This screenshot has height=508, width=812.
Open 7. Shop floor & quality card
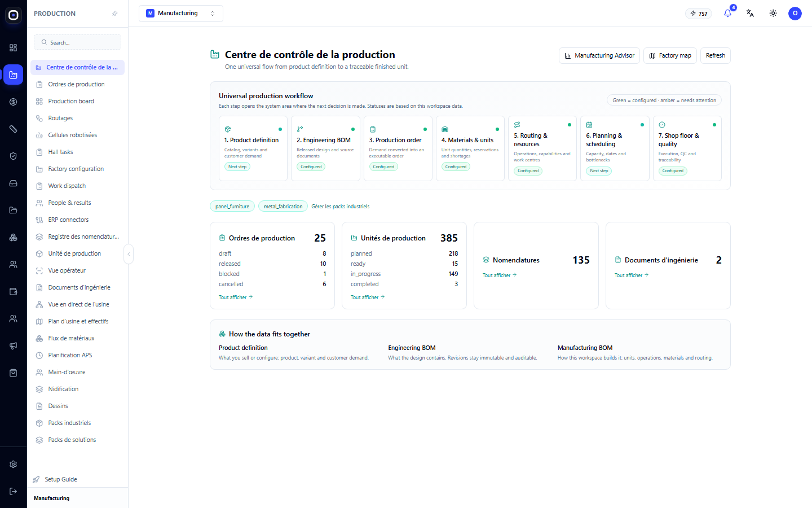pyautogui.click(x=687, y=148)
